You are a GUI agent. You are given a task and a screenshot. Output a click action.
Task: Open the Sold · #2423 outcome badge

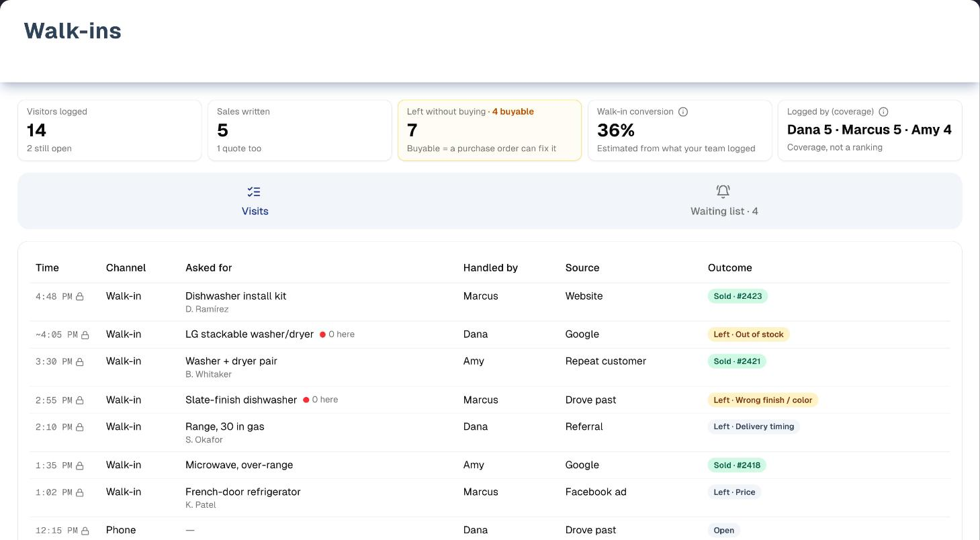pyautogui.click(x=738, y=296)
